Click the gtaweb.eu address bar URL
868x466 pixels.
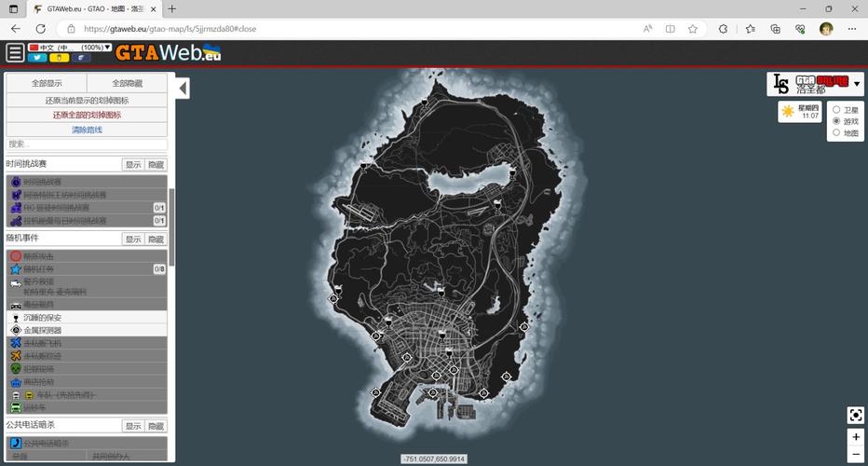pos(170,29)
